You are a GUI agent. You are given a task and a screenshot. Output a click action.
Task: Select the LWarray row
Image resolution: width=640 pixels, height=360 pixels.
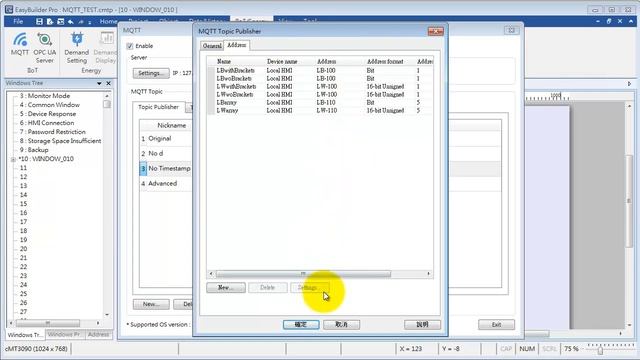pyautogui.click(x=320, y=110)
